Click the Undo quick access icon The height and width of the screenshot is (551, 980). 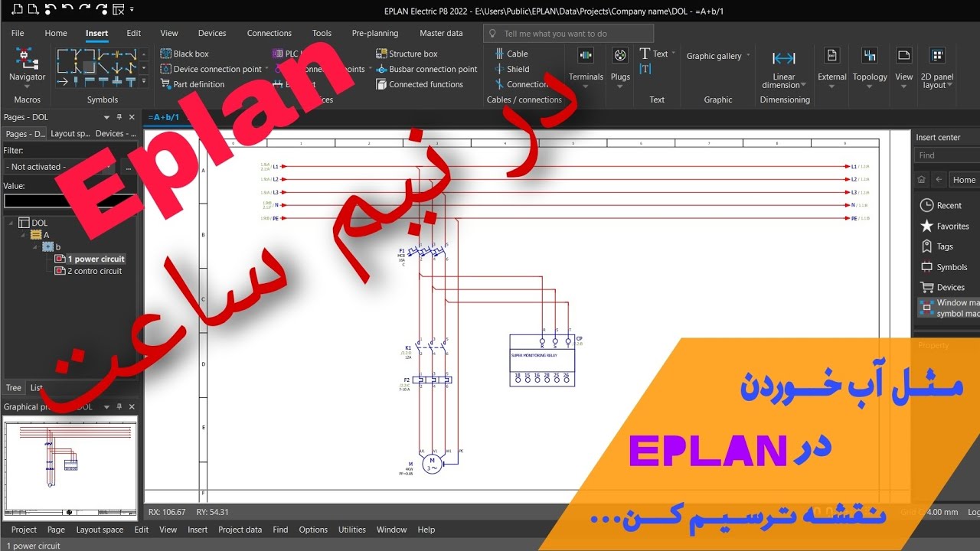tap(67, 10)
